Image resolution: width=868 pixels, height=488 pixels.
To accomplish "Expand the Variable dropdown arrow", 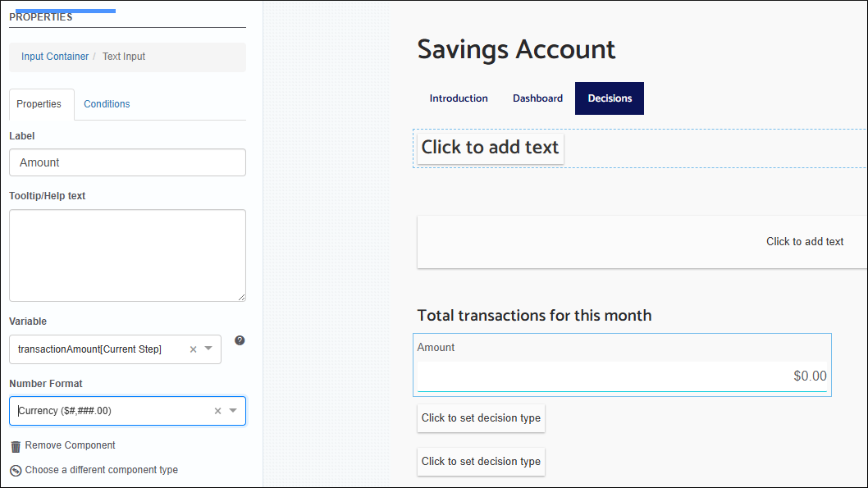I will pyautogui.click(x=210, y=349).
